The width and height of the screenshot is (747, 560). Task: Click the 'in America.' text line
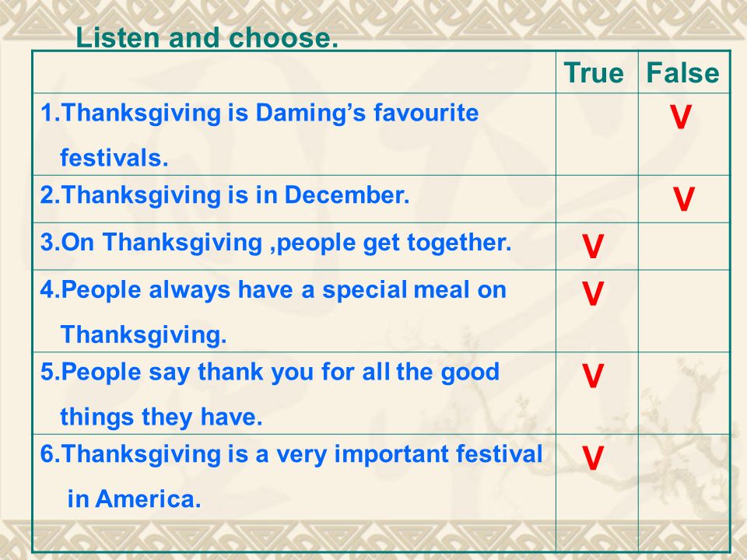click(135, 499)
